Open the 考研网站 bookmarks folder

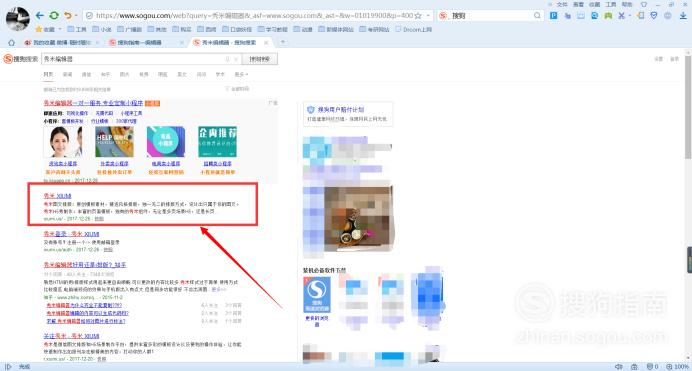click(x=375, y=30)
